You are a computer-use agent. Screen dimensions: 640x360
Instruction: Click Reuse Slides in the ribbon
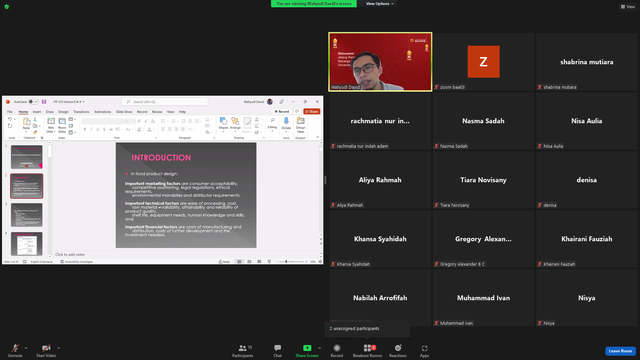62,125
